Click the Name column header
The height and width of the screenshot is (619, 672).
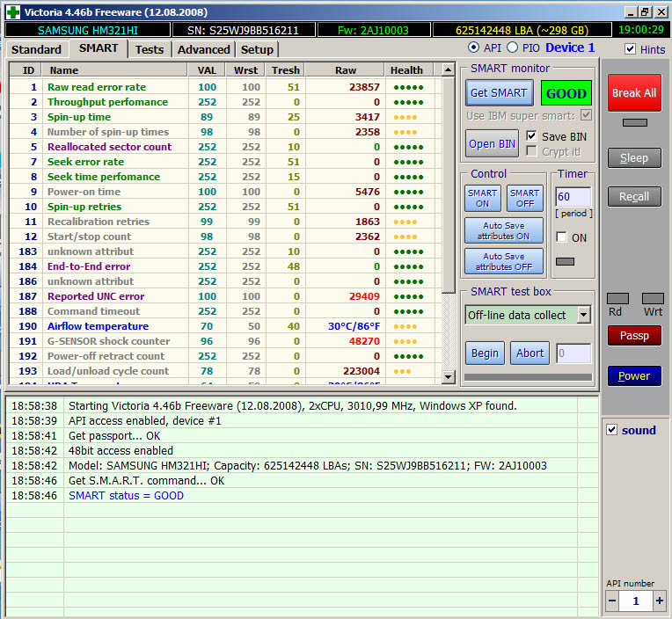point(114,69)
